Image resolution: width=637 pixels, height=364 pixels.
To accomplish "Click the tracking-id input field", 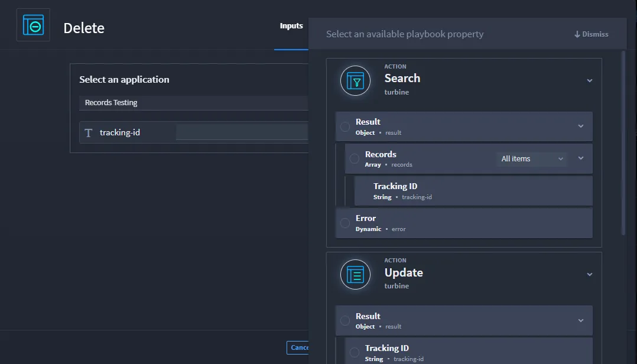I will point(242,132).
